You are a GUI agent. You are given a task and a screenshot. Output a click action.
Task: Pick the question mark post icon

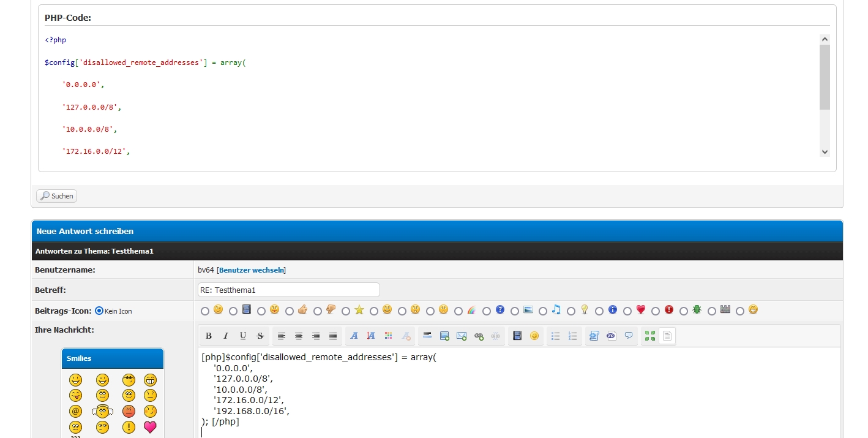pos(500,309)
